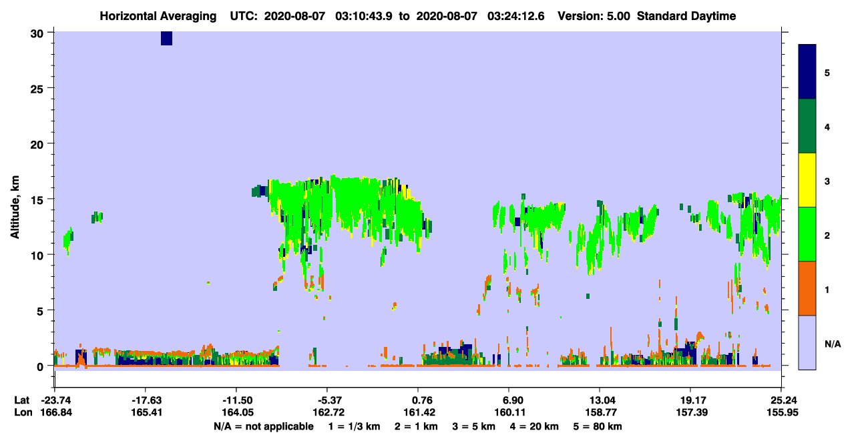Click the orange colorbar segment labeled 1
Viewport: 868px width, 445px height.
[807, 288]
